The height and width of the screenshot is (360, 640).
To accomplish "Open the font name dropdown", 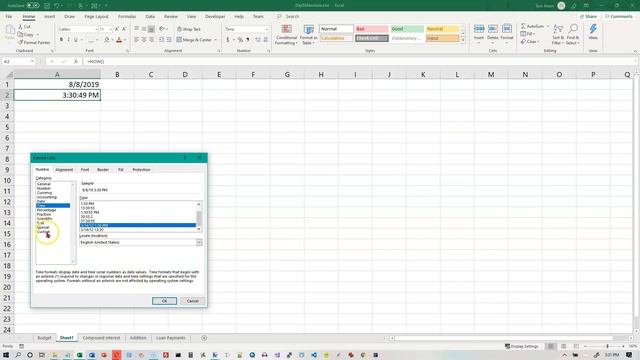I will pyautogui.click(x=96, y=29).
